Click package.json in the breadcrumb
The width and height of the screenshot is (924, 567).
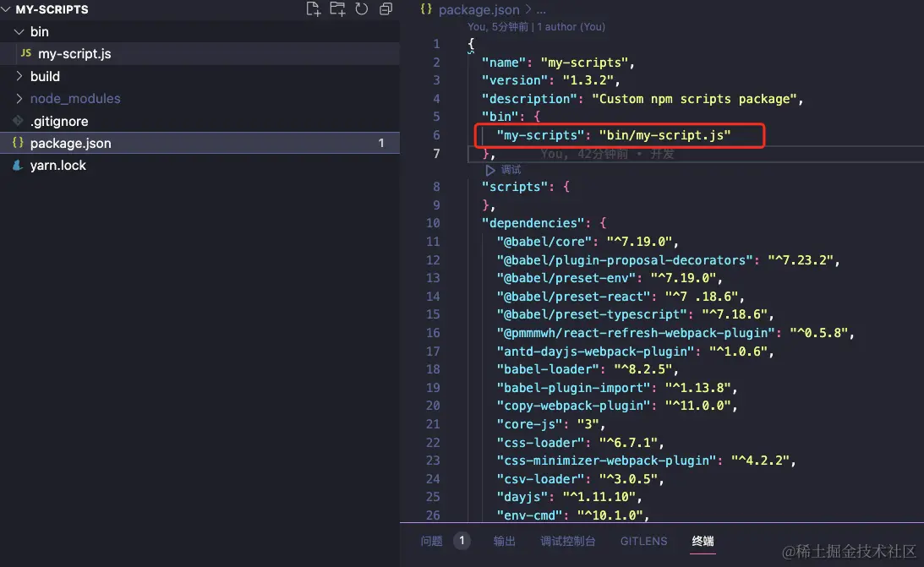coord(479,10)
